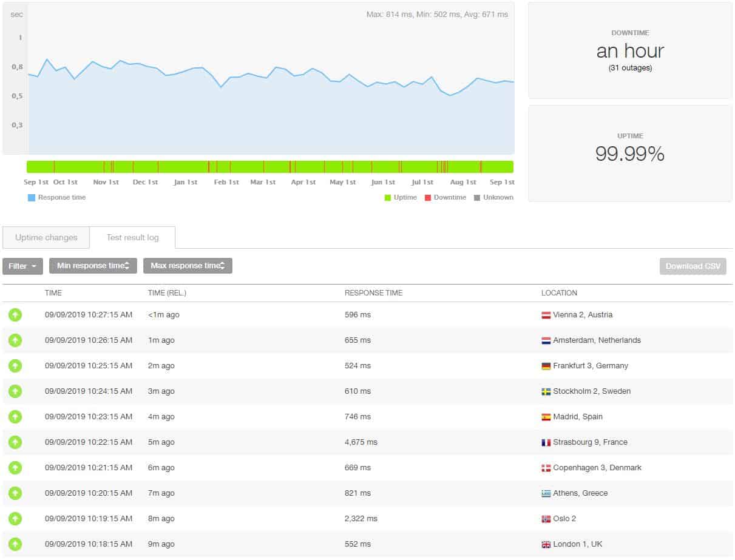
Task: Click the up status icon for Stockholm 2 row
Action: pyautogui.click(x=15, y=391)
